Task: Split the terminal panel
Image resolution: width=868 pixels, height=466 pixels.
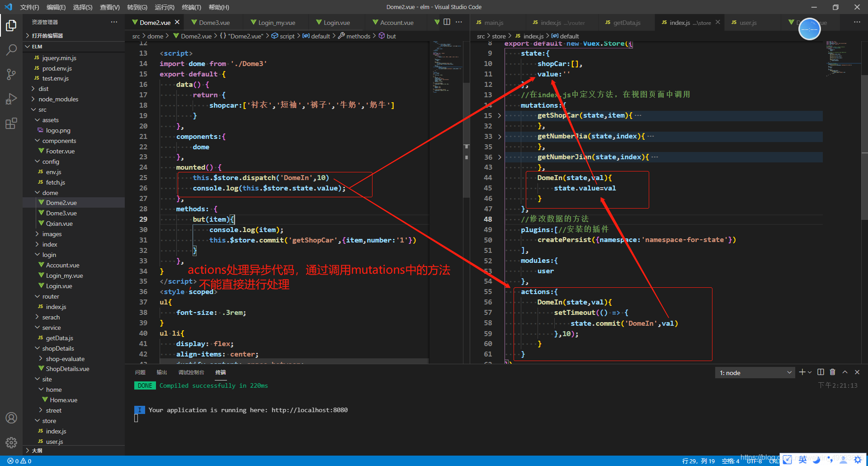Action: [x=821, y=372]
